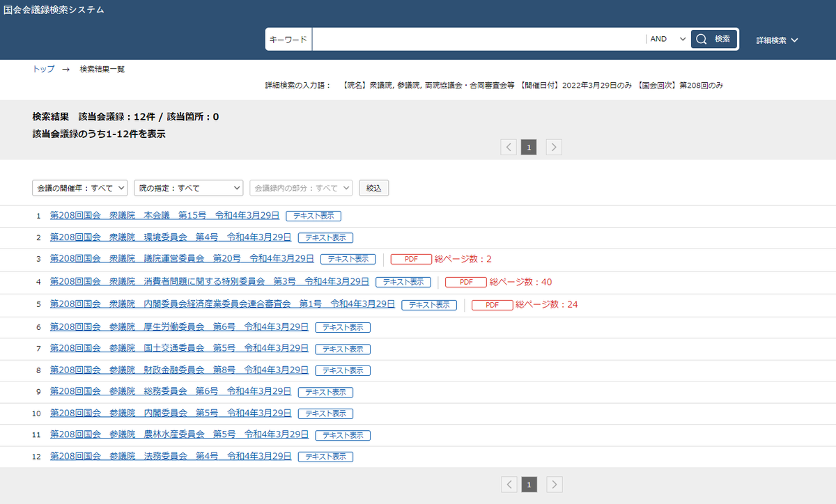Click the 検索結果一覧 breadcrumb text
The width and height of the screenshot is (836, 504).
pyautogui.click(x=102, y=69)
